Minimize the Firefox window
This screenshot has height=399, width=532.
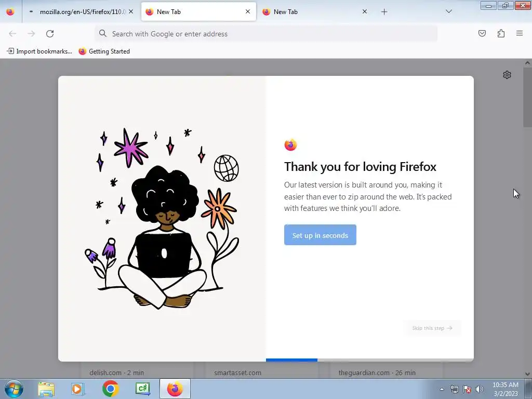(488, 5)
